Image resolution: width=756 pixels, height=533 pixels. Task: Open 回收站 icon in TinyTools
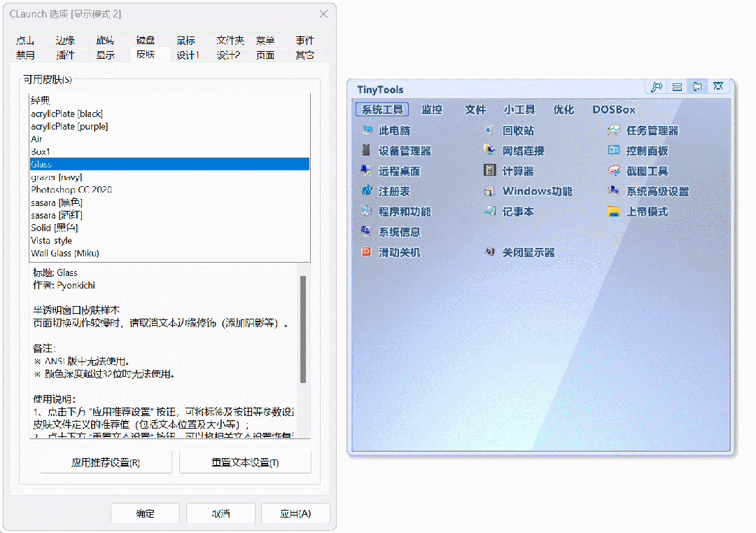(x=490, y=130)
